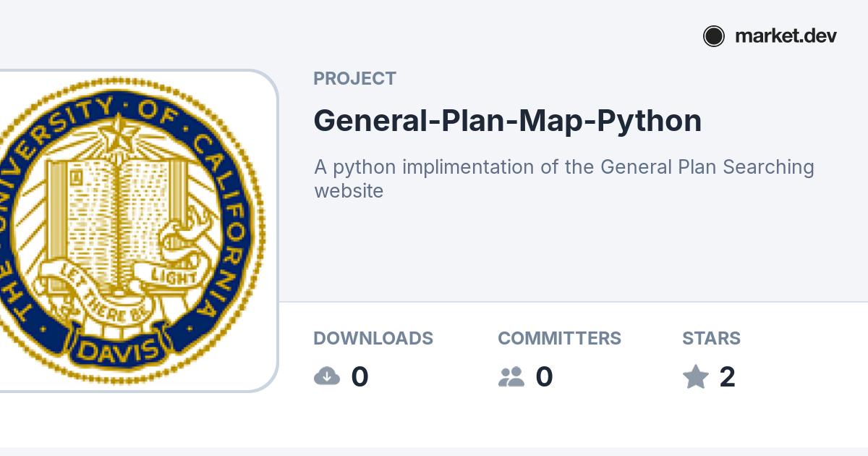Click the gold star above the seal's book
868x456 pixels.
[117, 132]
